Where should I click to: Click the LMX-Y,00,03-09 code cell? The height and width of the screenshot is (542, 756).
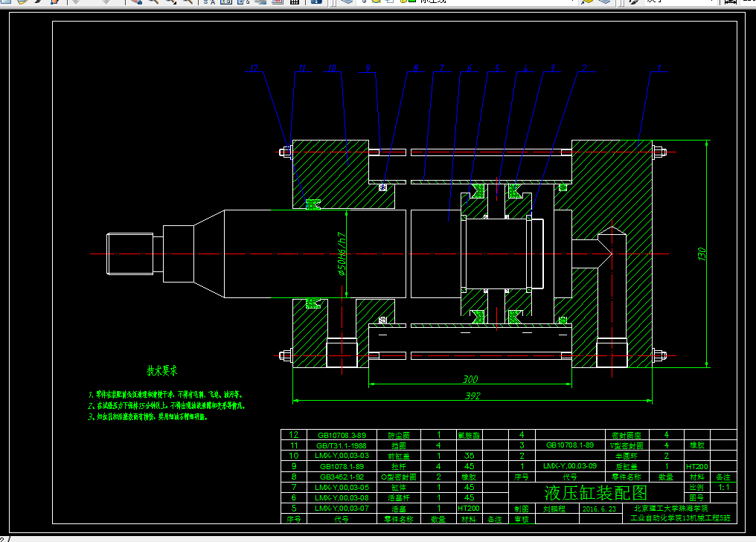tap(570, 466)
